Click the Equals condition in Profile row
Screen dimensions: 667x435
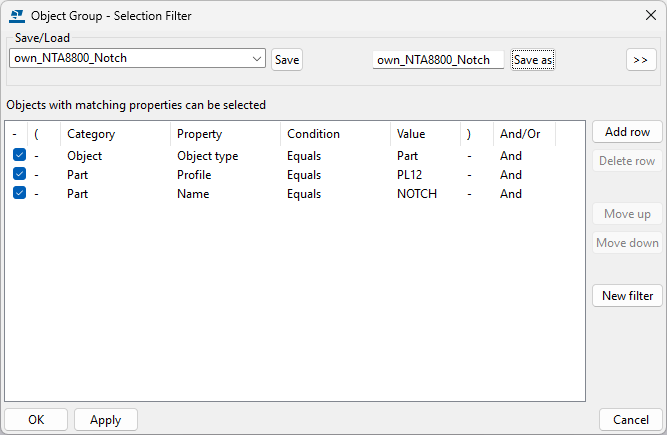pos(304,175)
